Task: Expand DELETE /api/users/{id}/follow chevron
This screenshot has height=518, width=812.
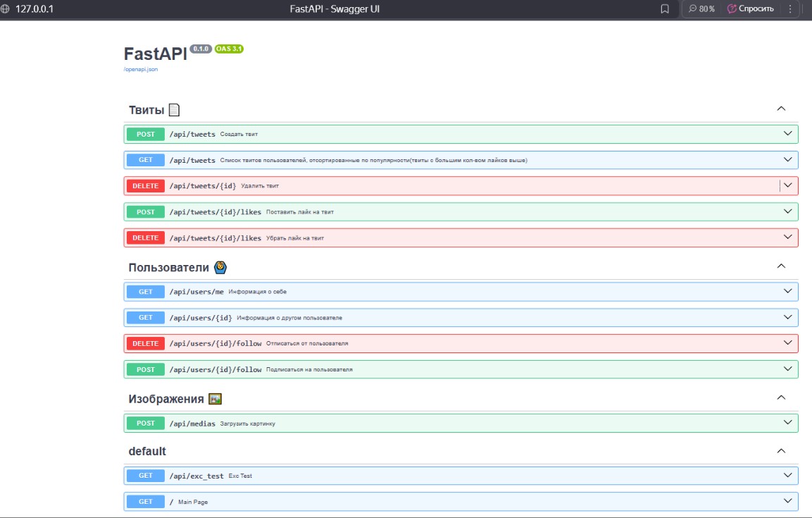Action: [x=787, y=343]
